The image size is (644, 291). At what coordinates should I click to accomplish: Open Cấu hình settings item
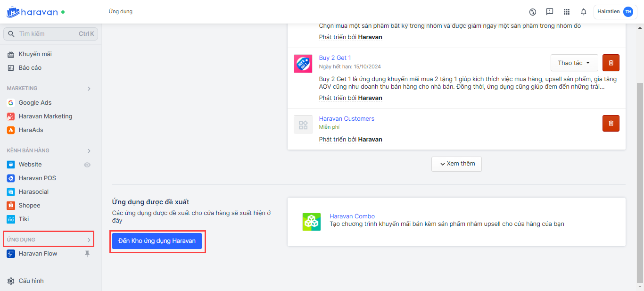click(31, 281)
